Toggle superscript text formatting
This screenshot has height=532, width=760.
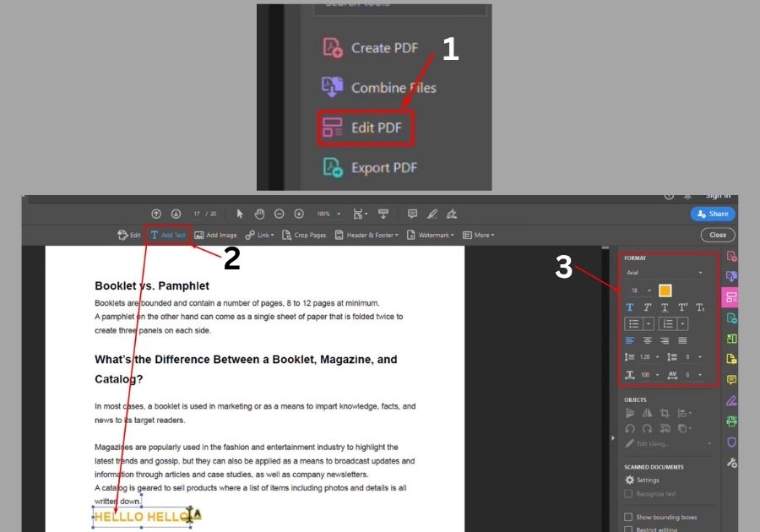click(682, 307)
